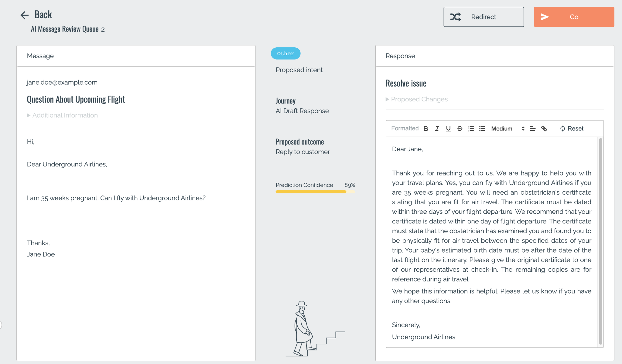Toggle underline formatting in editor toolbar
This screenshot has height=364, width=622.
pos(448,128)
